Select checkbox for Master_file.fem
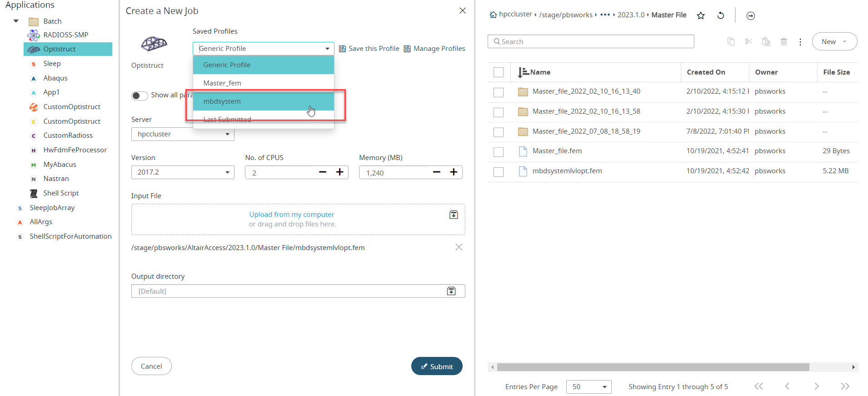Screen dimensions: 868x396 click(x=499, y=152)
